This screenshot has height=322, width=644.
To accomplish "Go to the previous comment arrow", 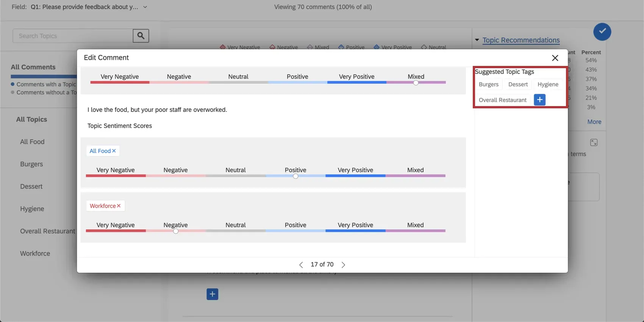I will coord(301,265).
